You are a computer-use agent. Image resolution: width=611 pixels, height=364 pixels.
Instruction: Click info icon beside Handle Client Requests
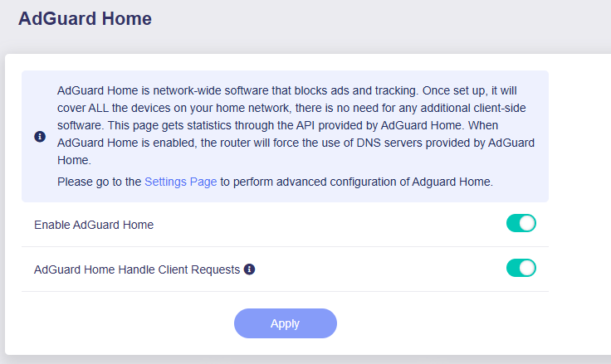coord(249,269)
